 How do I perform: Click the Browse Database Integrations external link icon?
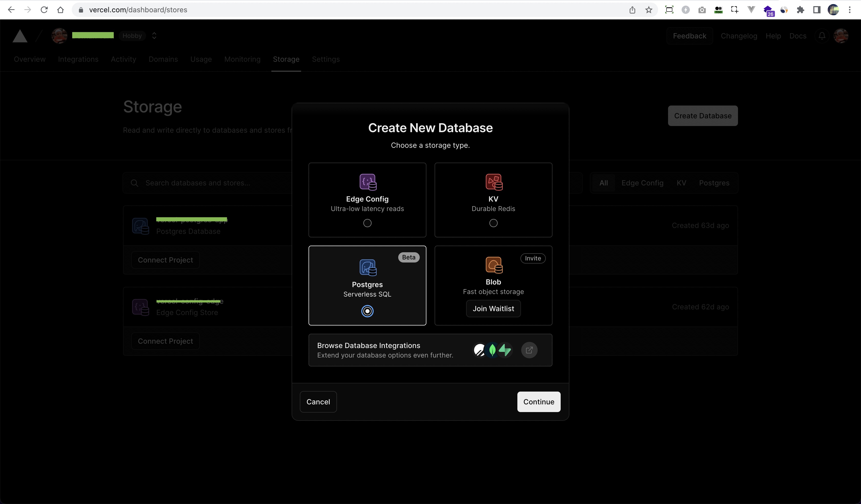point(529,350)
